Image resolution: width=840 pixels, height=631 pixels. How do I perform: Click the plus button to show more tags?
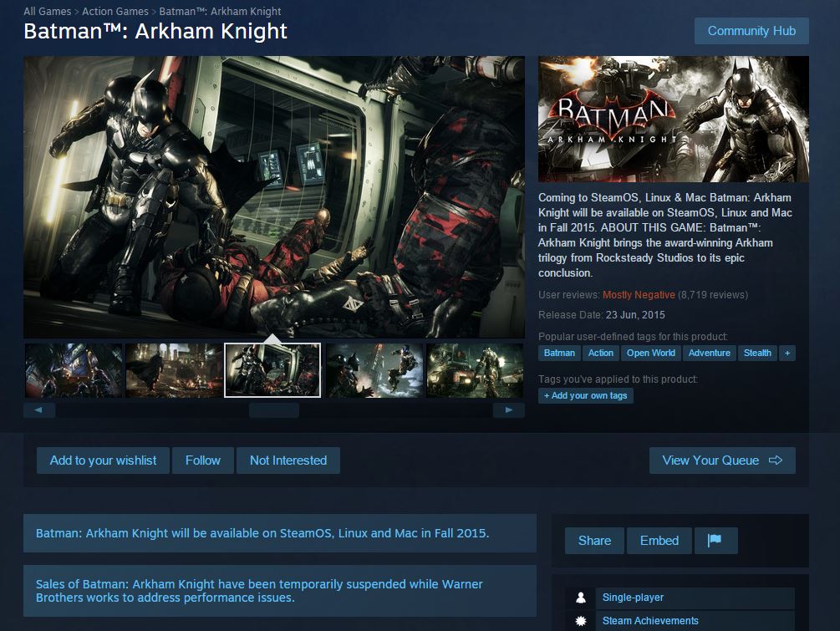[x=787, y=353]
